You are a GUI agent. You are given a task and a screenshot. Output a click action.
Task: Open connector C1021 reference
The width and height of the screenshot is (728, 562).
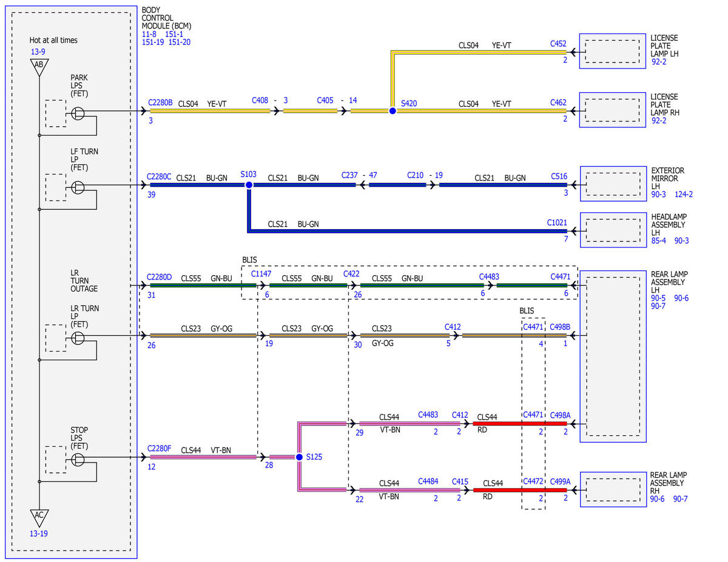(557, 222)
